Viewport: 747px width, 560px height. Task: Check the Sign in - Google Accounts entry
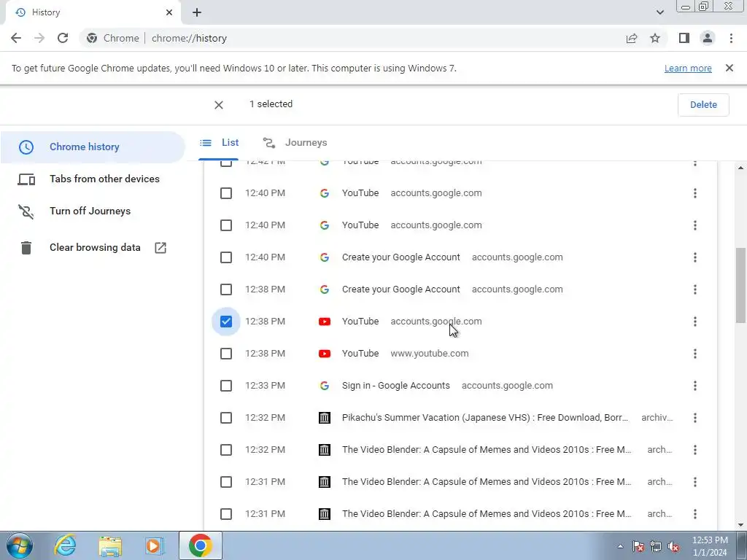click(x=226, y=386)
